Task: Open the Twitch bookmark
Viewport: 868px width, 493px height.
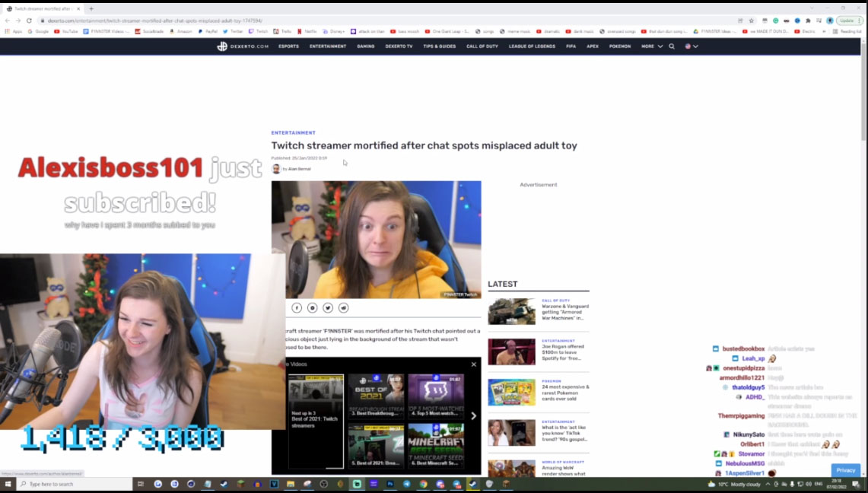Action: pos(258,31)
